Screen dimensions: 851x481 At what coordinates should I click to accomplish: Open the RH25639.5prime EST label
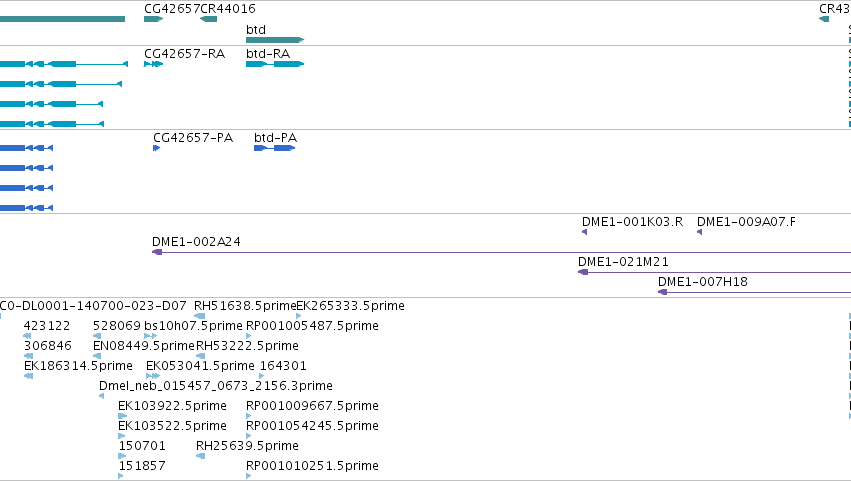pos(247,446)
